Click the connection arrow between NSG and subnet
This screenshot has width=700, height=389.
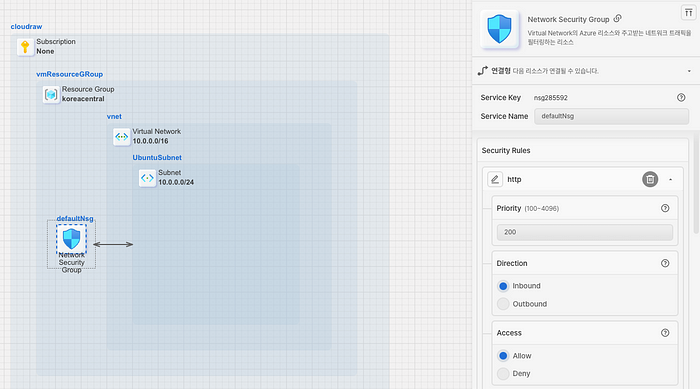click(113, 244)
